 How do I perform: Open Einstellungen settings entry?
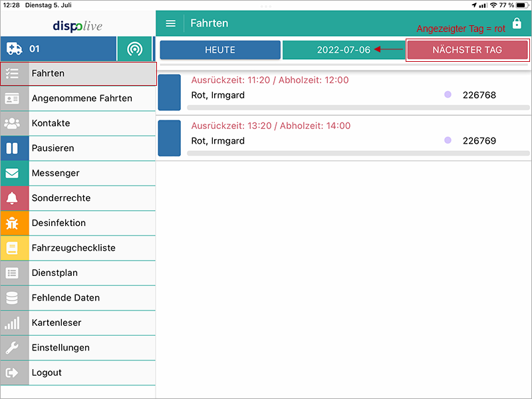tap(78, 348)
